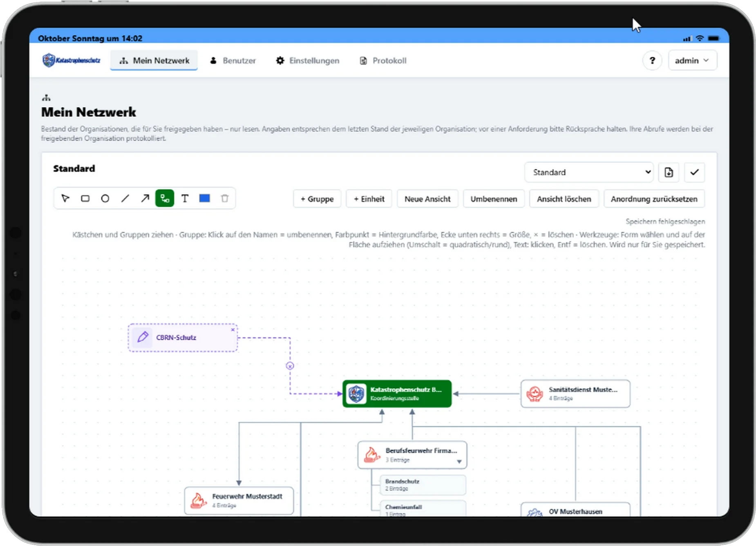756x546 pixels.
Task: Select the Katastrophenschutz Koordinierungsstelle node
Action: (397, 394)
